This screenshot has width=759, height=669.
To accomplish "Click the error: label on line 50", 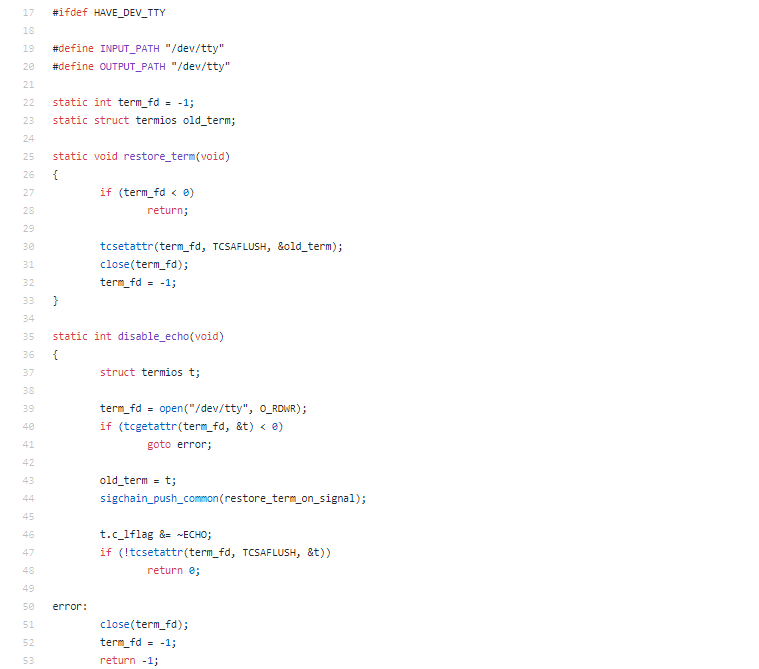I will tap(70, 607).
